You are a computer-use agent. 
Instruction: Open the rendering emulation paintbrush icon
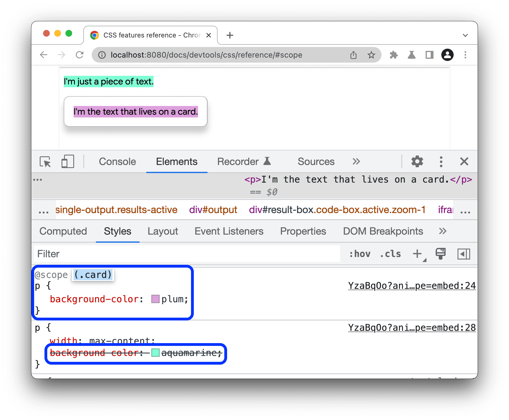[x=440, y=254]
